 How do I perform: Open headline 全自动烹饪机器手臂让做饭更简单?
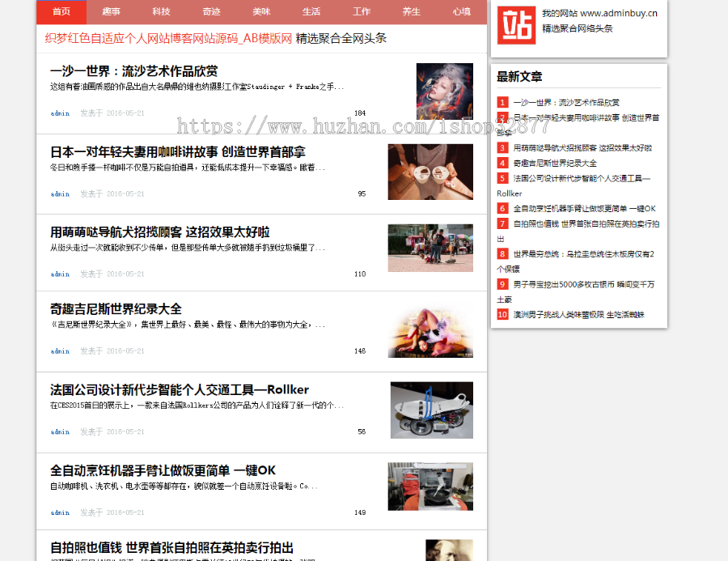[x=163, y=470]
